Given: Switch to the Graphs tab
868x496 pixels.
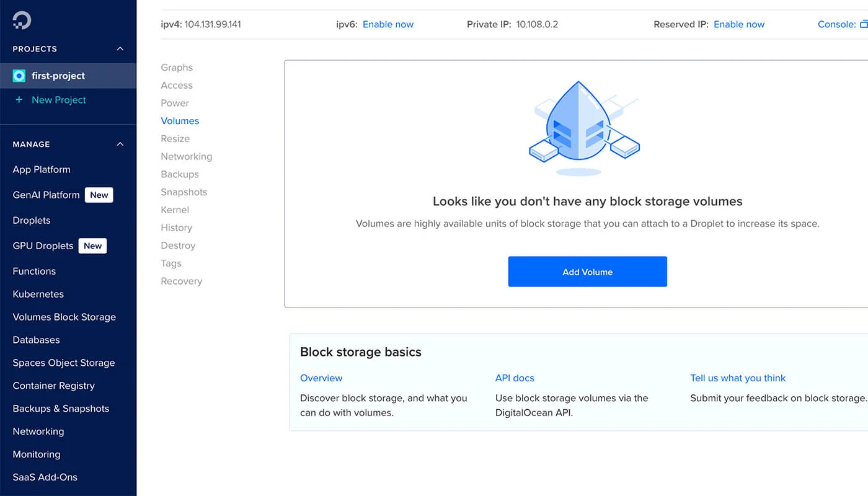Looking at the screenshot, I should 177,67.
